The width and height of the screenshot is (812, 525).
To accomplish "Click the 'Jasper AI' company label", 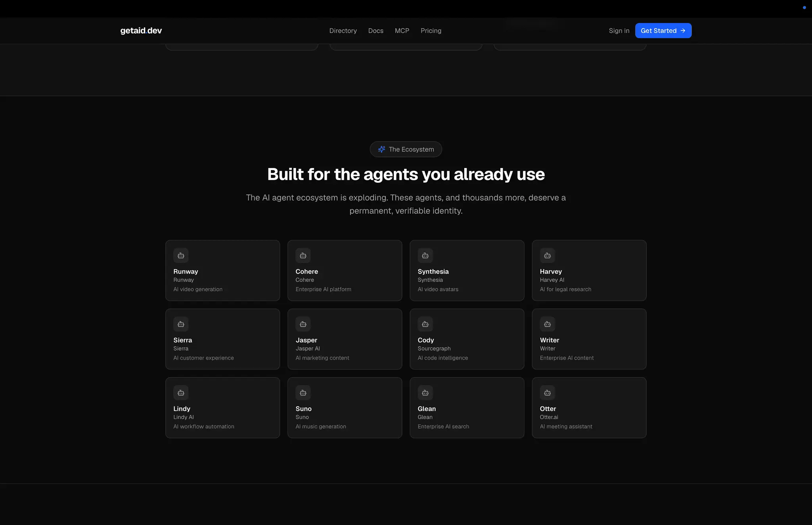I will 307,348.
